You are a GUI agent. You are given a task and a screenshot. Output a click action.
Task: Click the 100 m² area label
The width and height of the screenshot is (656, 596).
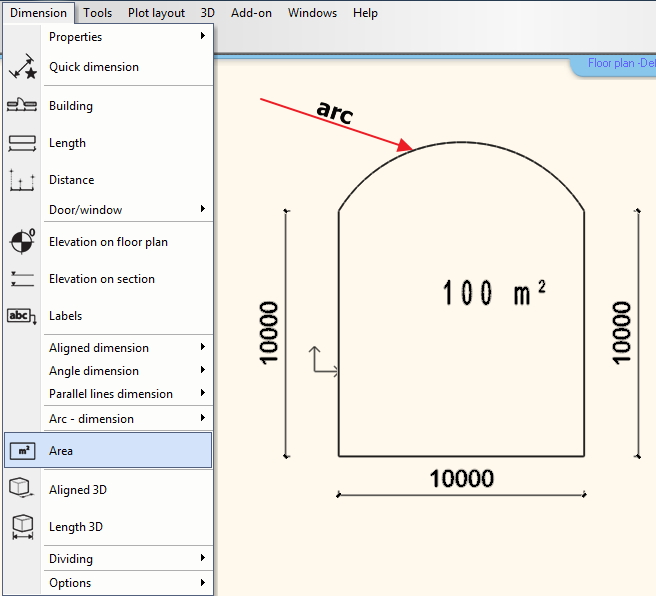click(x=494, y=292)
